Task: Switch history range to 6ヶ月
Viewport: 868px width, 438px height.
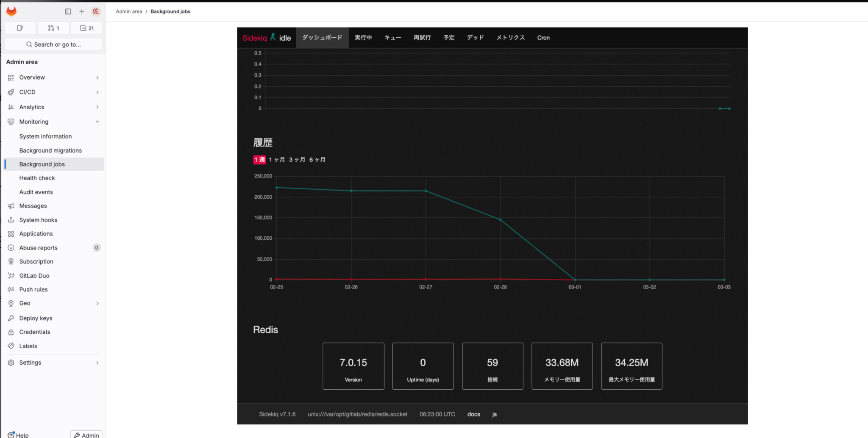Action: 317,160
